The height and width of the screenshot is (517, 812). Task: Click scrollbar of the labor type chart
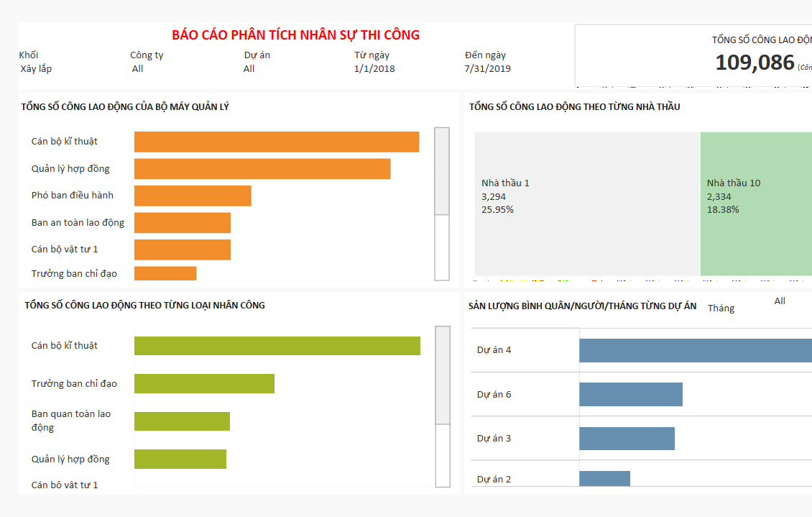(443, 375)
